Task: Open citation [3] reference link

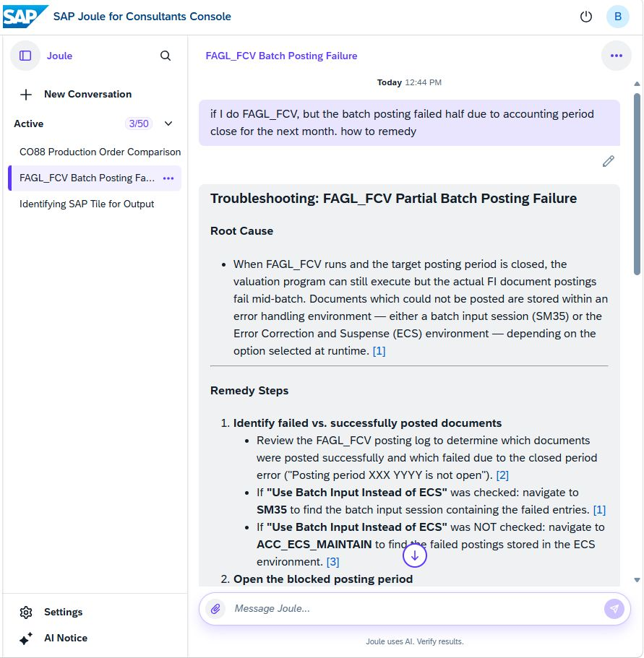Action: 332,561
